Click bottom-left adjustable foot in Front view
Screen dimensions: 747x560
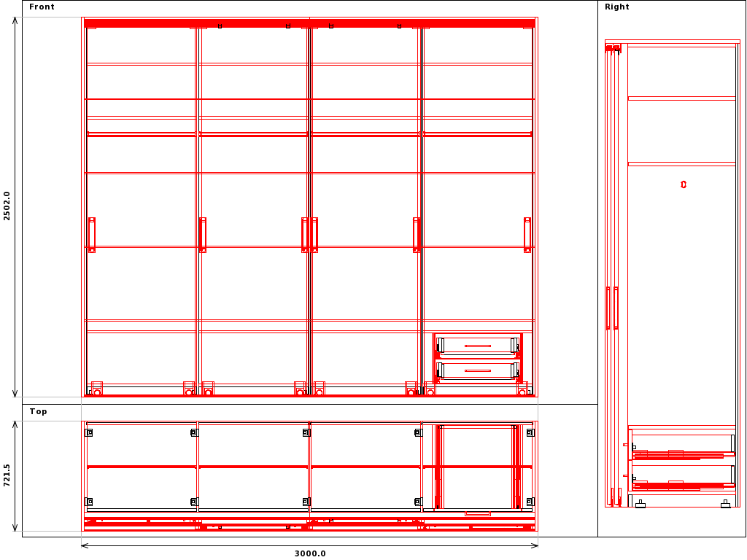96,391
